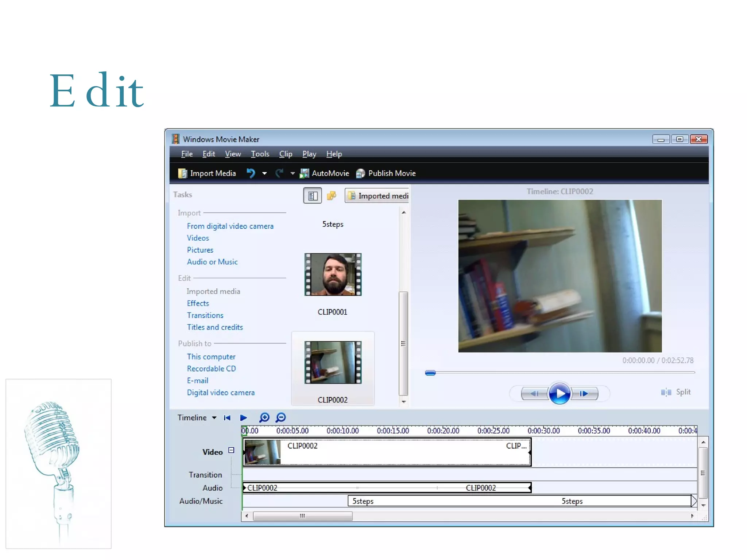The width and height of the screenshot is (747, 560).
Task: Click the Titles and credits link
Action: [x=215, y=327]
